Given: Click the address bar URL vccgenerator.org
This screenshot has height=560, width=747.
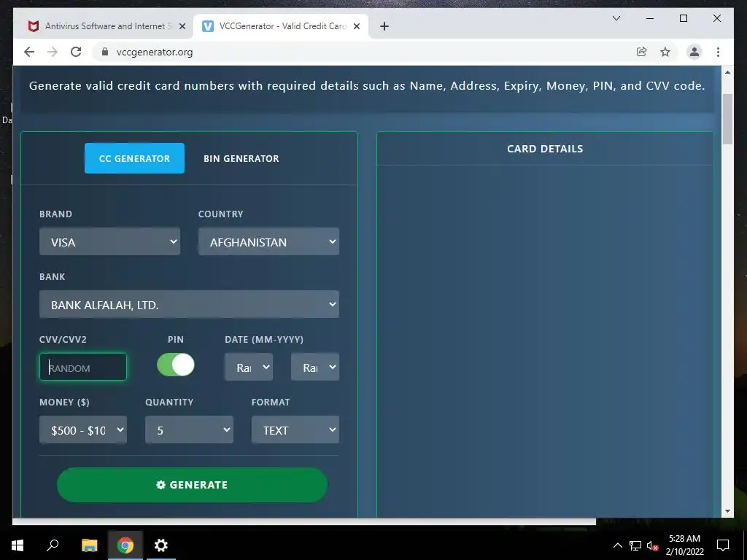Looking at the screenshot, I should pyautogui.click(x=155, y=52).
